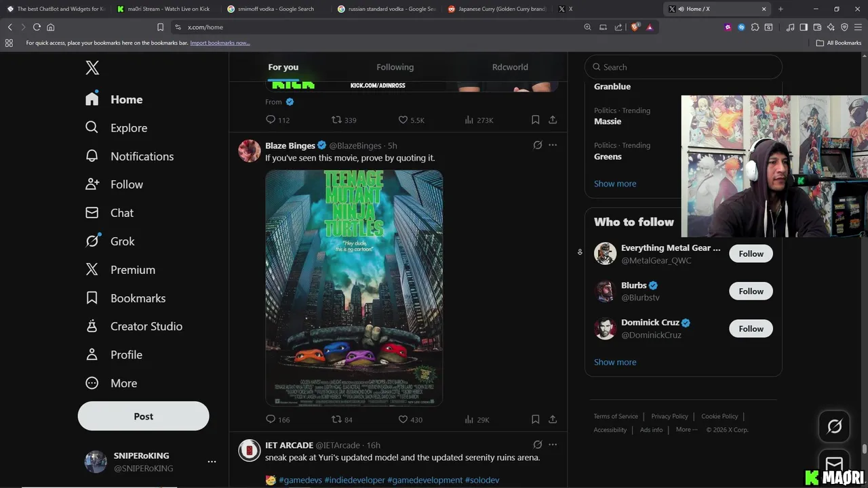
Task: Repost the Blaze Binges post
Action: (342, 420)
